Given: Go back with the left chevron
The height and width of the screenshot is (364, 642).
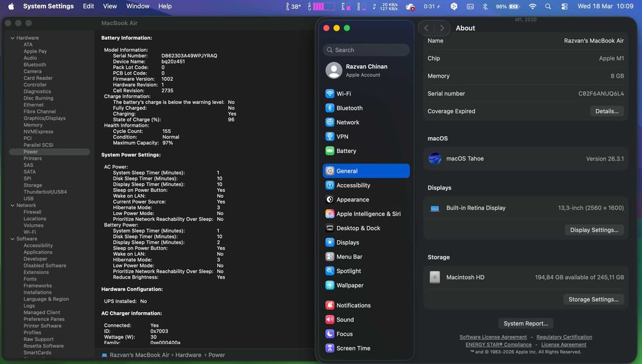Looking at the screenshot, I should 426,28.
